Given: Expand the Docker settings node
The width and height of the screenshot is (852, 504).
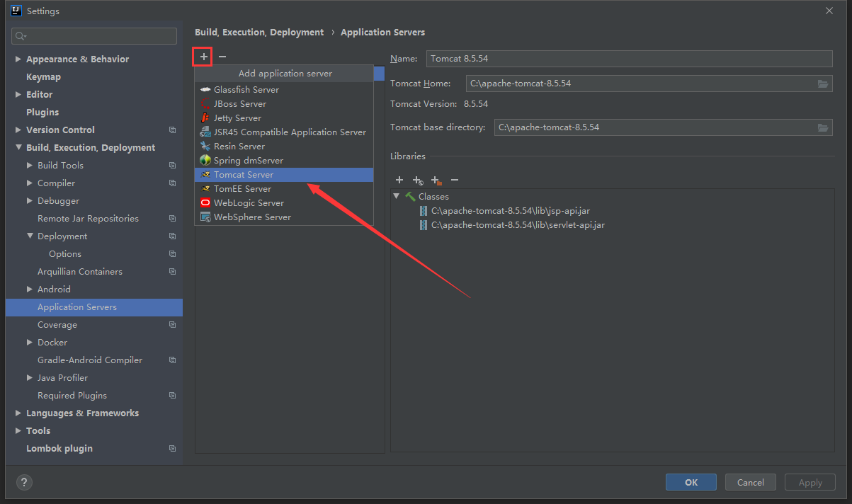Looking at the screenshot, I should pos(29,343).
